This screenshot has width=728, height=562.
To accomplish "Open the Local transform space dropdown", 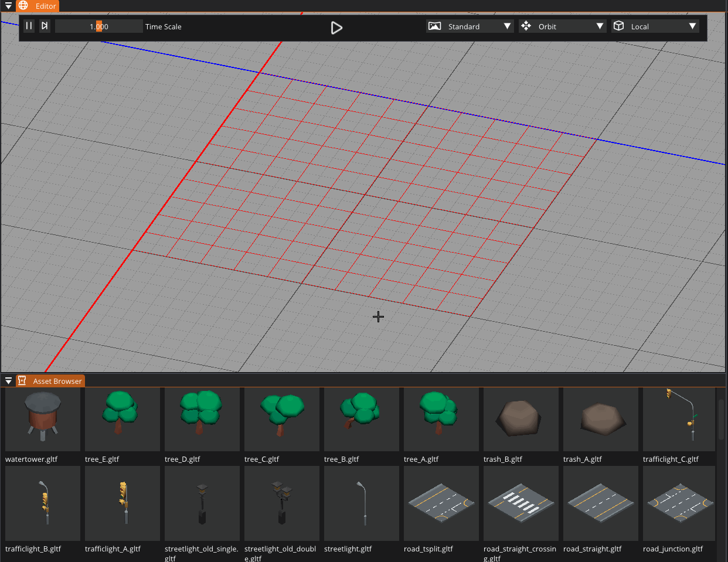I will click(692, 26).
